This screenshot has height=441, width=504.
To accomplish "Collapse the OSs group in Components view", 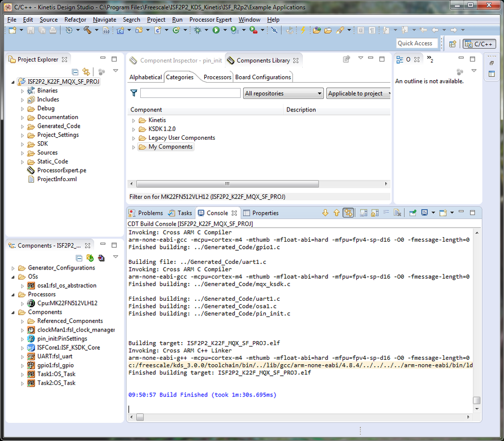I will coord(13,277).
